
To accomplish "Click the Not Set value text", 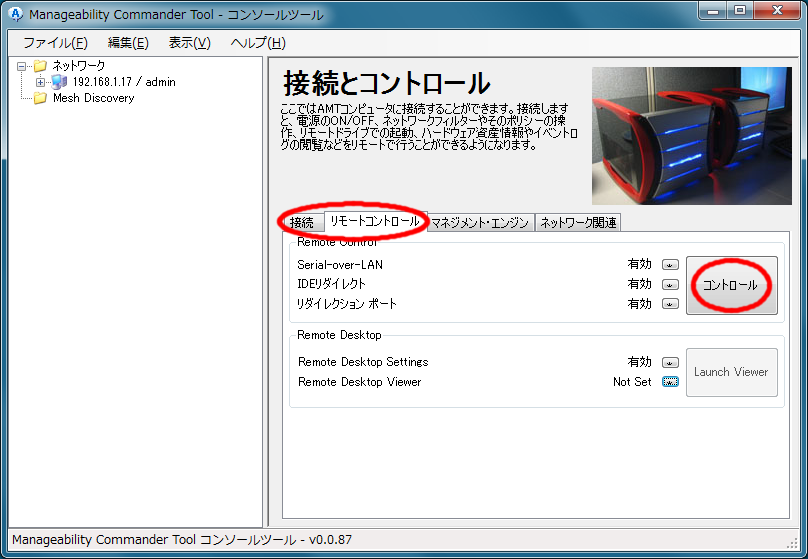I will point(632,382).
